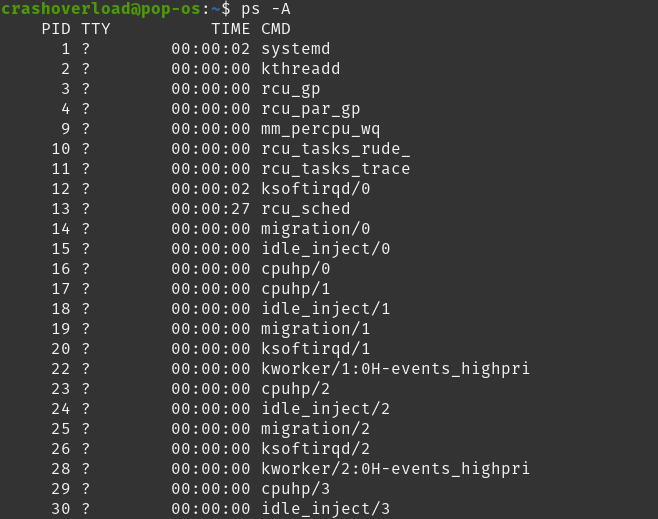658x519 pixels.
Task: Click the TTY column header
Action: point(96,29)
